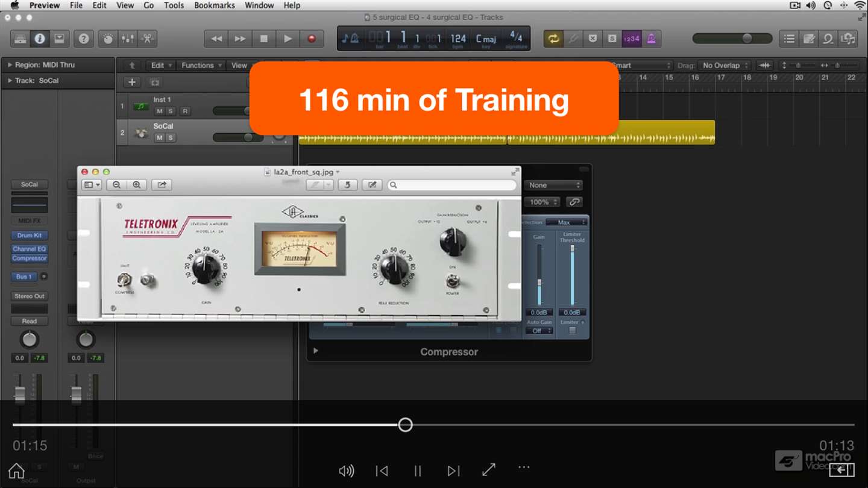Toggle the Limiter checkbox in Compressor
This screenshot has height=488, width=868.
click(x=572, y=331)
